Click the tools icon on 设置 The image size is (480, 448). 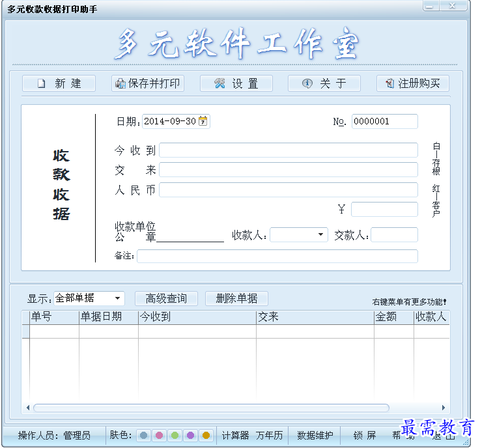(x=219, y=83)
